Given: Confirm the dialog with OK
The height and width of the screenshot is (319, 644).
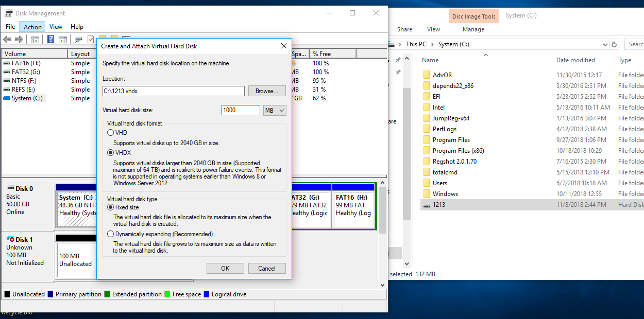Looking at the screenshot, I should (x=225, y=268).
